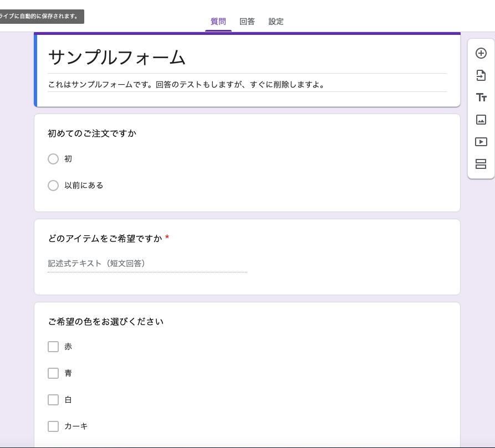Add a new question with the plus icon
495x448 pixels.
tap(480, 53)
